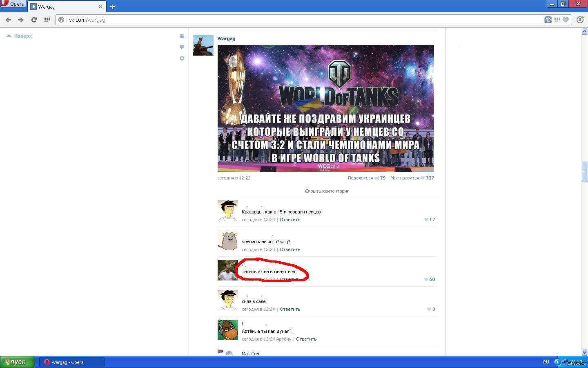Bookmark page with the heart icon
This screenshot has width=588, height=368.
click(x=566, y=20)
